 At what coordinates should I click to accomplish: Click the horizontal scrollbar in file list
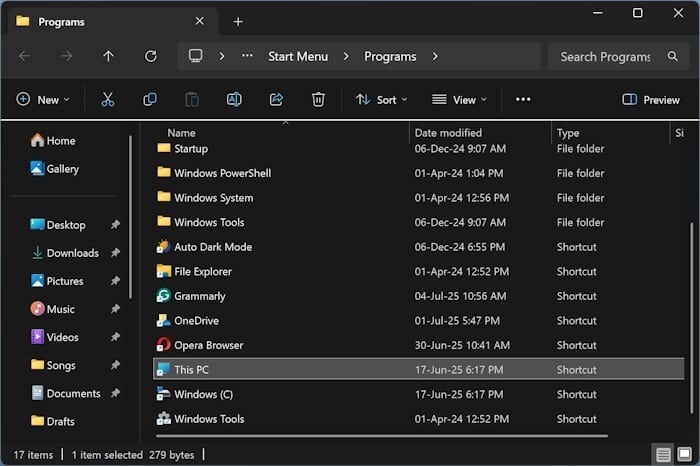(380, 436)
